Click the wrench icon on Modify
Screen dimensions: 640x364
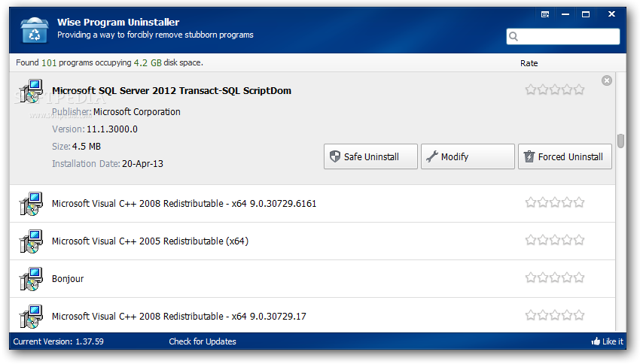432,156
